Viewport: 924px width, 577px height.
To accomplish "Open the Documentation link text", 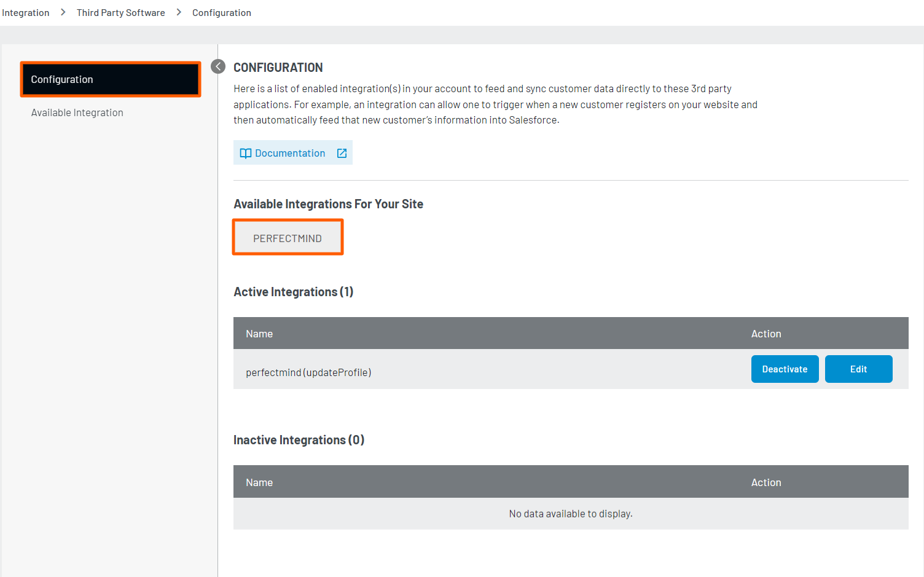I will (x=290, y=154).
